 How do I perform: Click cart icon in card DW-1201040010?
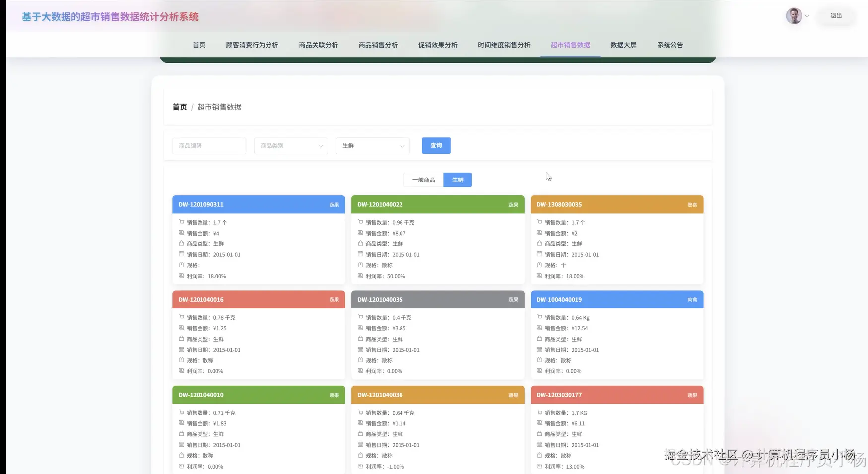182,413
